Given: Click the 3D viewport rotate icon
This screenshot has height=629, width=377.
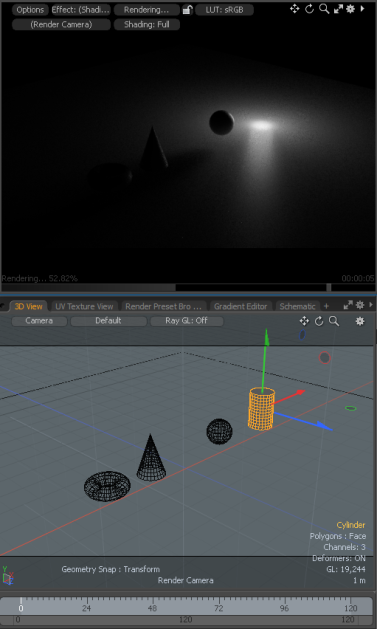Looking at the screenshot, I should pyautogui.click(x=319, y=321).
